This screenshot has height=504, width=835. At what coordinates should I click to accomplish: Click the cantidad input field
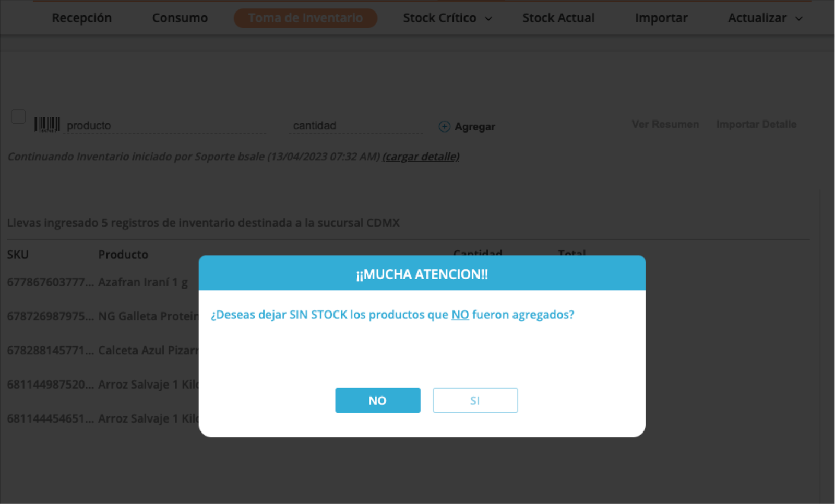pyautogui.click(x=356, y=126)
